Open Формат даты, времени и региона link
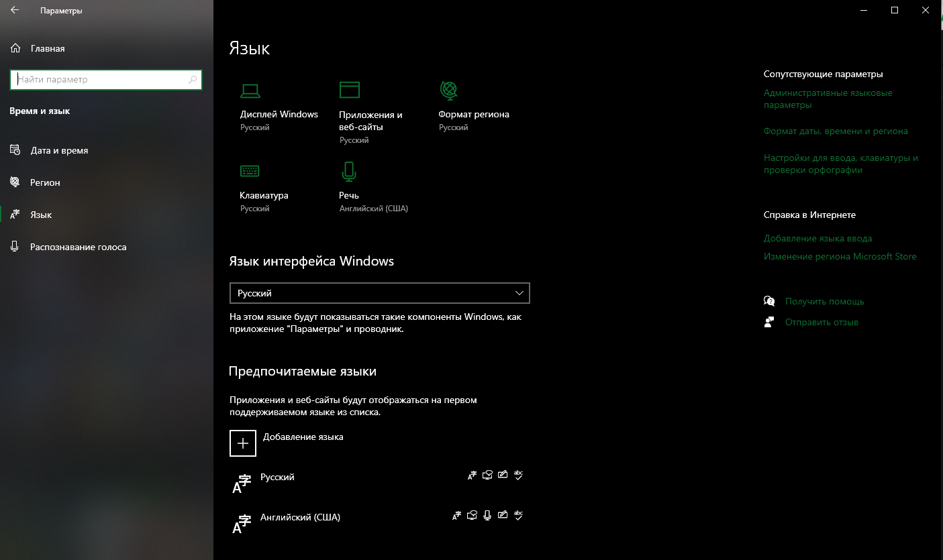Viewport: 943px width, 560px height. (x=836, y=131)
